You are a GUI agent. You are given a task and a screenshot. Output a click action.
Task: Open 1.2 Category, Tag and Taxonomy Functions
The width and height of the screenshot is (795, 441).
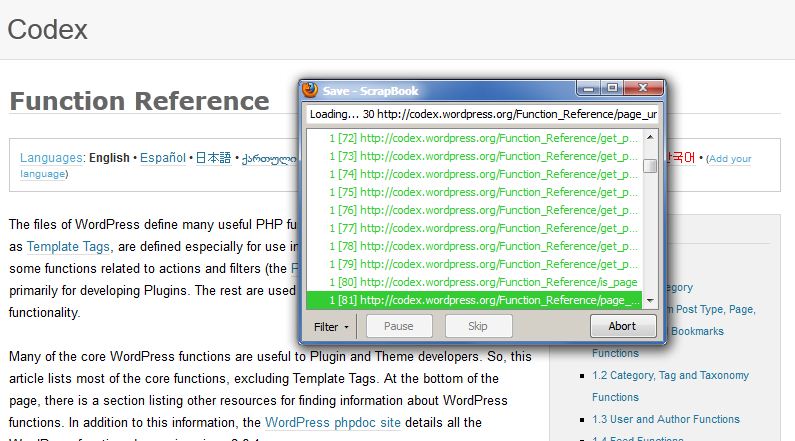(670, 386)
